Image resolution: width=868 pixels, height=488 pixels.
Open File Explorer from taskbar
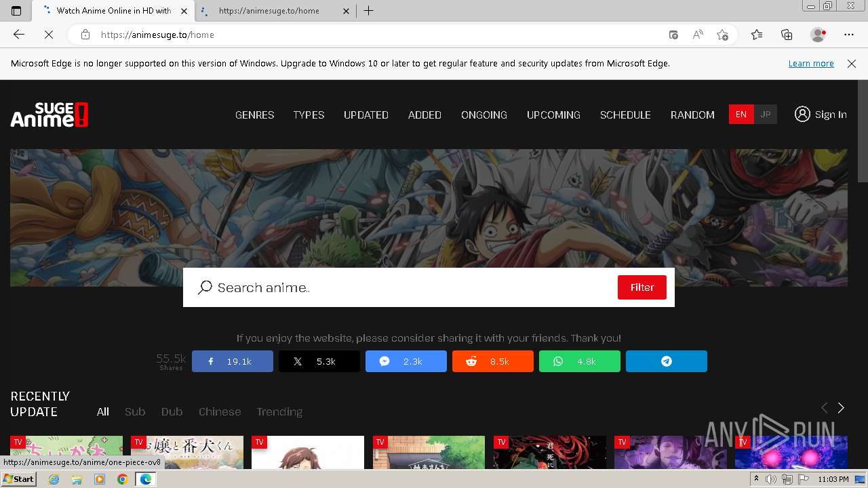pos(77,479)
